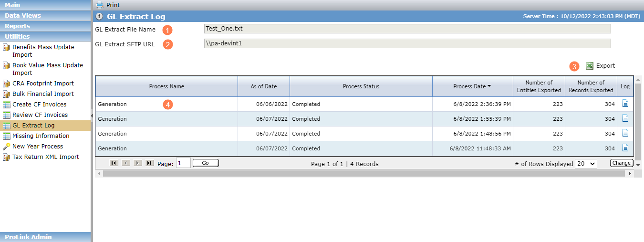Click the Excel Export icon

590,66
